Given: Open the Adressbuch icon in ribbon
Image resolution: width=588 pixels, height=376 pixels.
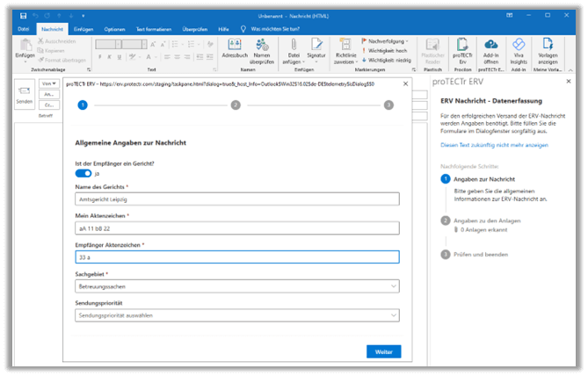Looking at the screenshot, I should (x=235, y=47).
